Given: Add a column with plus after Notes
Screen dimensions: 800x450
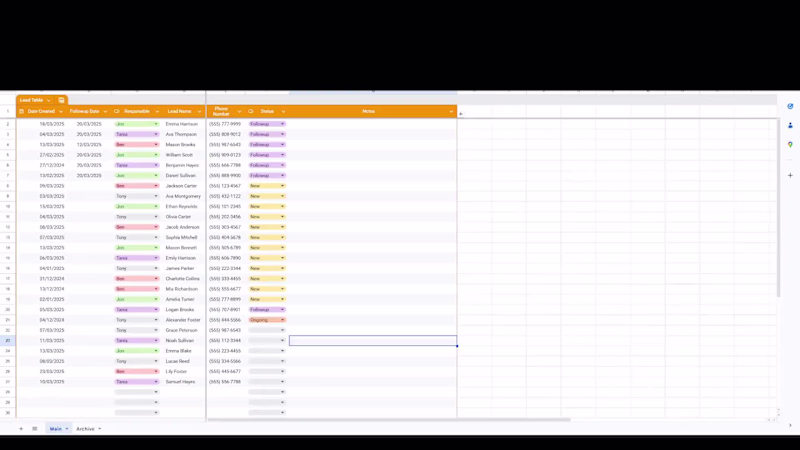Looking at the screenshot, I should [x=461, y=114].
